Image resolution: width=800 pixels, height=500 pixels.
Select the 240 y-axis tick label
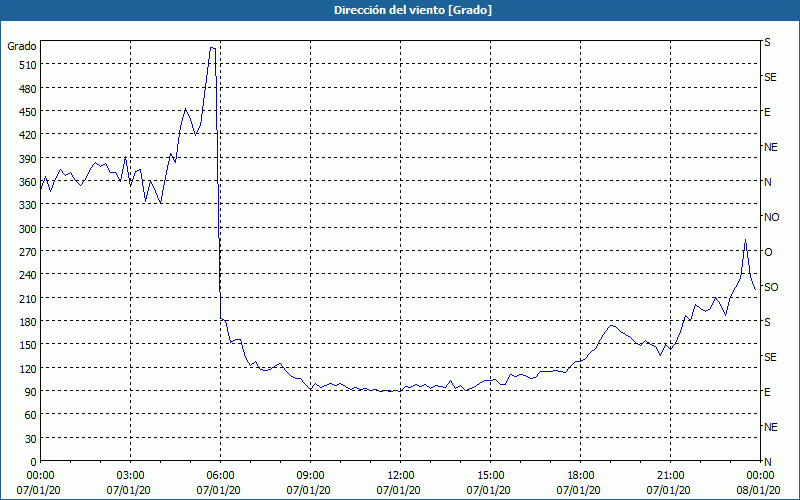coord(28,275)
